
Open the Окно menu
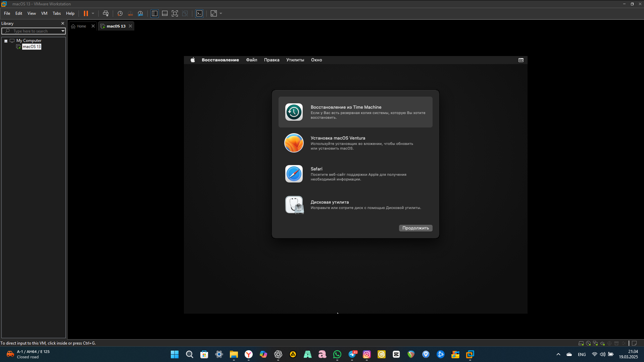tap(316, 60)
